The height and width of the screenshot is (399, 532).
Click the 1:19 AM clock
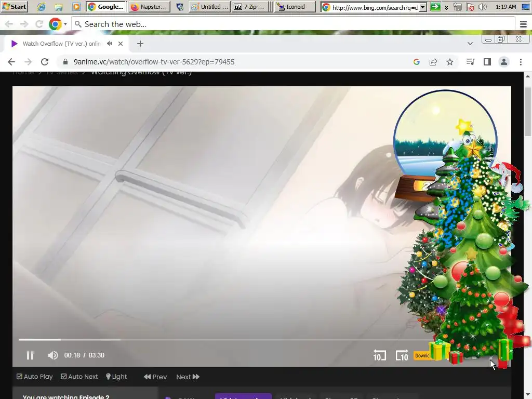point(506,7)
